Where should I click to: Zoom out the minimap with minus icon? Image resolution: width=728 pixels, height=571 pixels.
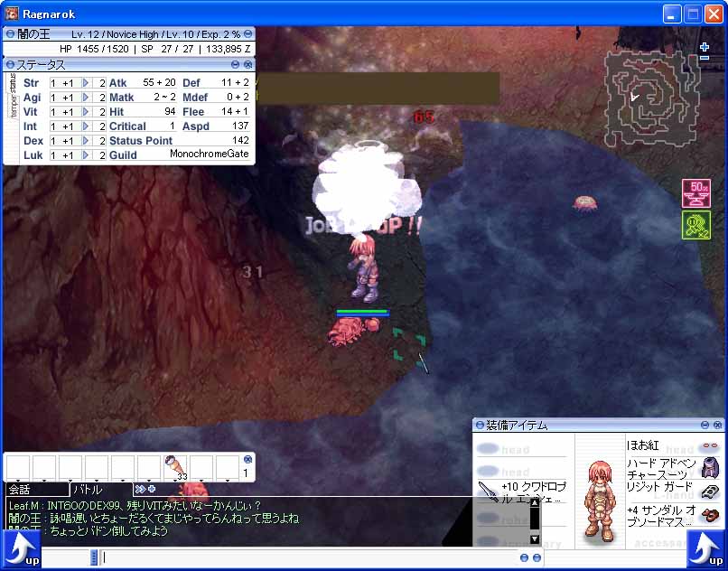point(705,59)
